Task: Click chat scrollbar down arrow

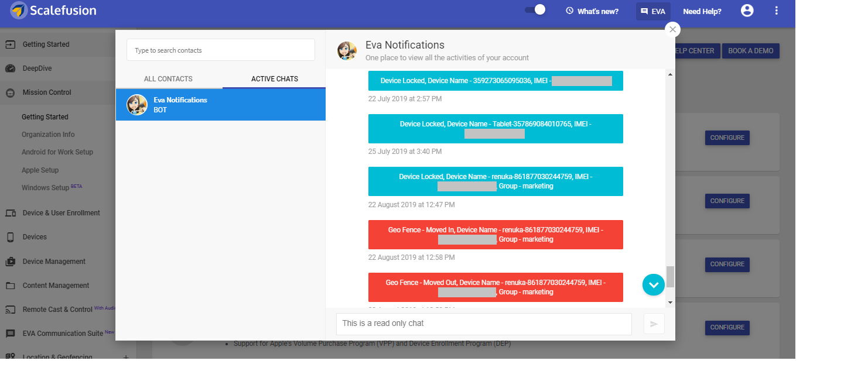Action: pyautogui.click(x=671, y=303)
